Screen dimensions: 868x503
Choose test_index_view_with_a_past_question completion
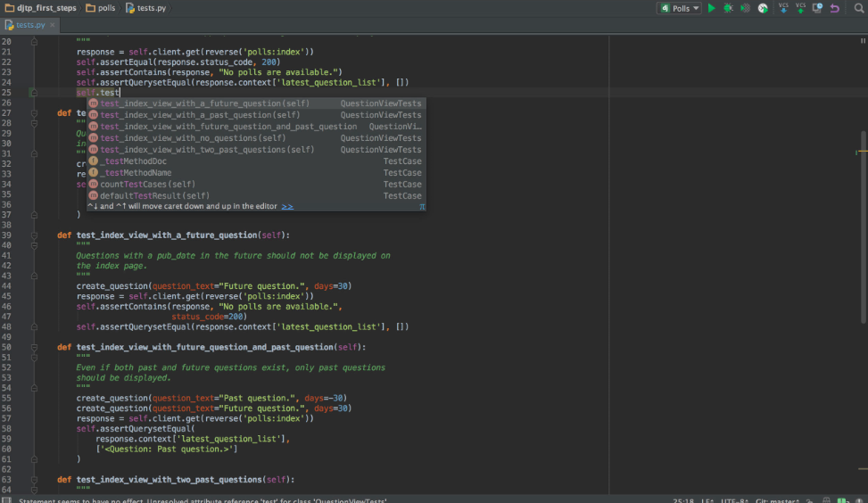(x=256, y=115)
